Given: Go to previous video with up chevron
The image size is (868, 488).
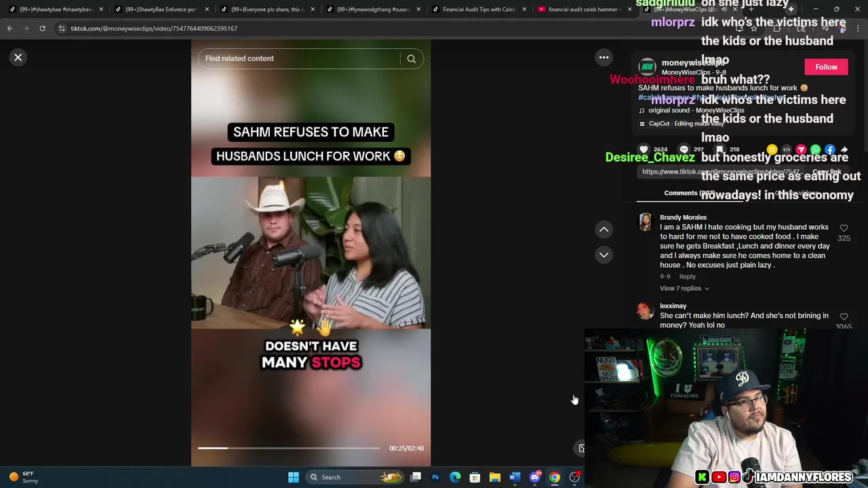Looking at the screenshot, I should point(604,230).
